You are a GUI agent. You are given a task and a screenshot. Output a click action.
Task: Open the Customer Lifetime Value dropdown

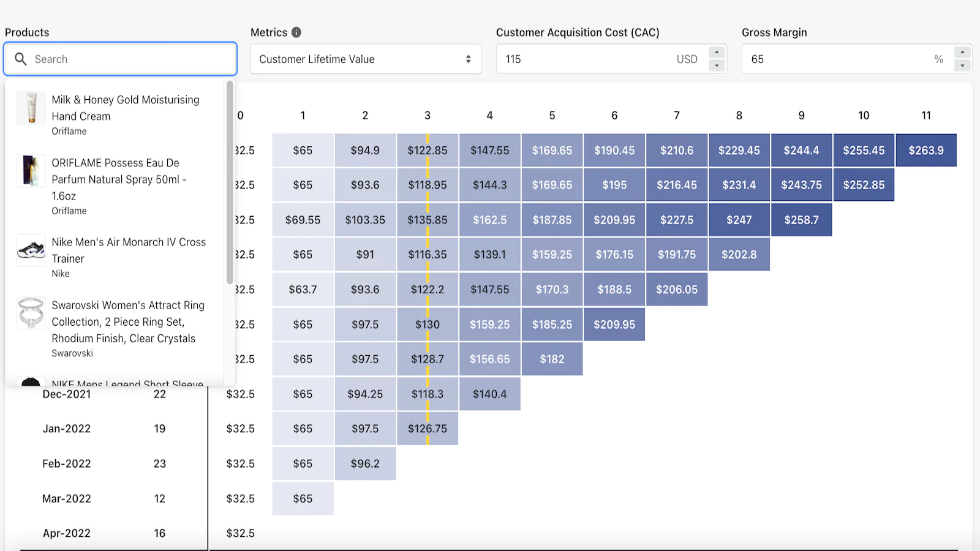click(365, 59)
